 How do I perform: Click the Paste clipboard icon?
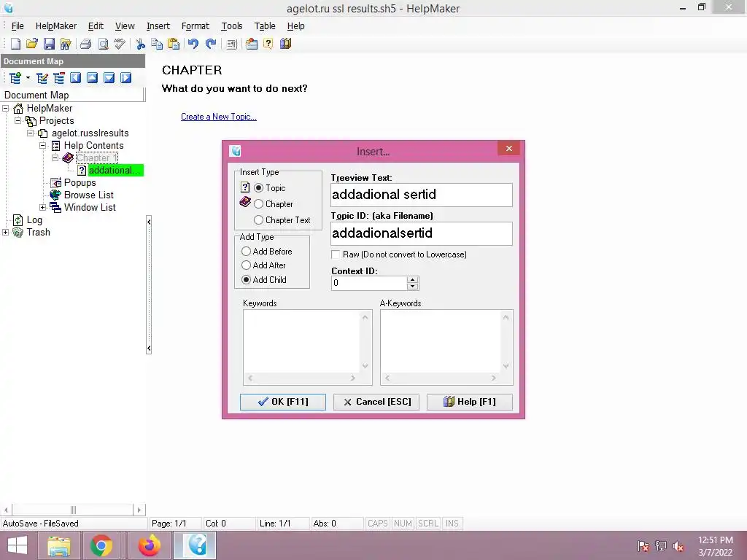pyautogui.click(x=174, y=44)
